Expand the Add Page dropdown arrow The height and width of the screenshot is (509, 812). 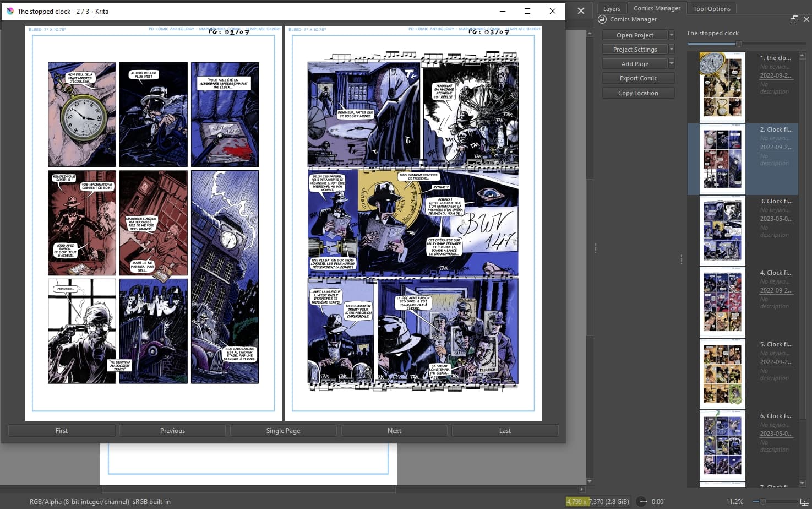pyautogui.click(x=671, y=63)
